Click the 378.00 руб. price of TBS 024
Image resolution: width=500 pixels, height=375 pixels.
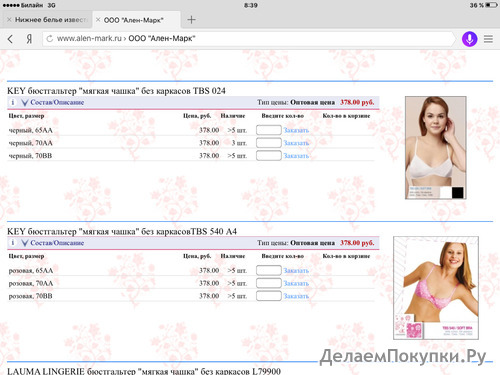[357, 102]
